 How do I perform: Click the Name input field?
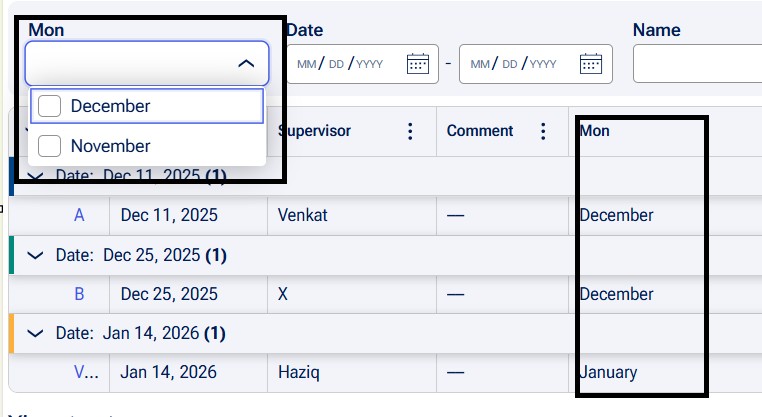[697, 64]
